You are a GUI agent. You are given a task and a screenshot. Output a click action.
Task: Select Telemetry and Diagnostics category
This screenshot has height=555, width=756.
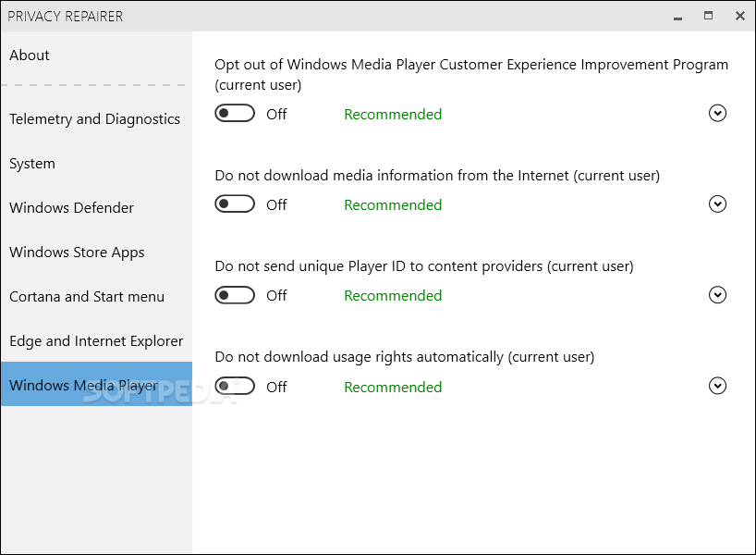94,119
